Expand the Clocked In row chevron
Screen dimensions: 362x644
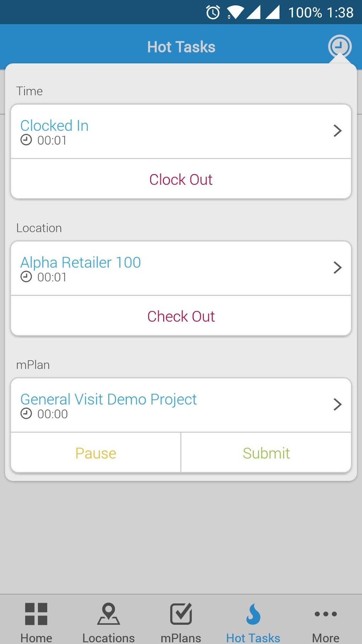click(338, 131)
